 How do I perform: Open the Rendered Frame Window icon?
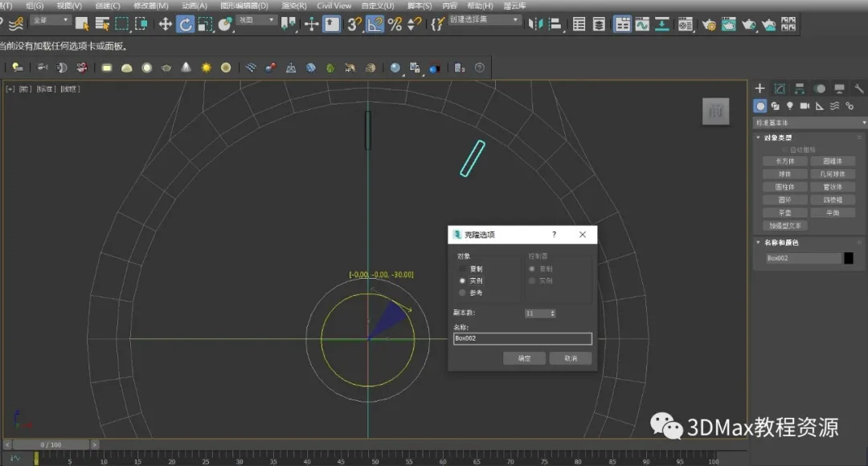pyautogui.click(x=729, y=24)
